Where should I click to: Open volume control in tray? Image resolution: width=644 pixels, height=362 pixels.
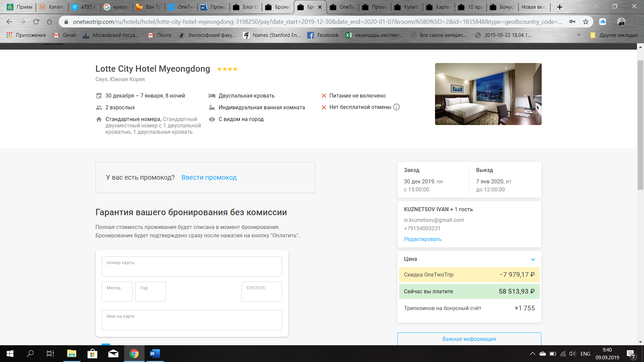[573, 354]
